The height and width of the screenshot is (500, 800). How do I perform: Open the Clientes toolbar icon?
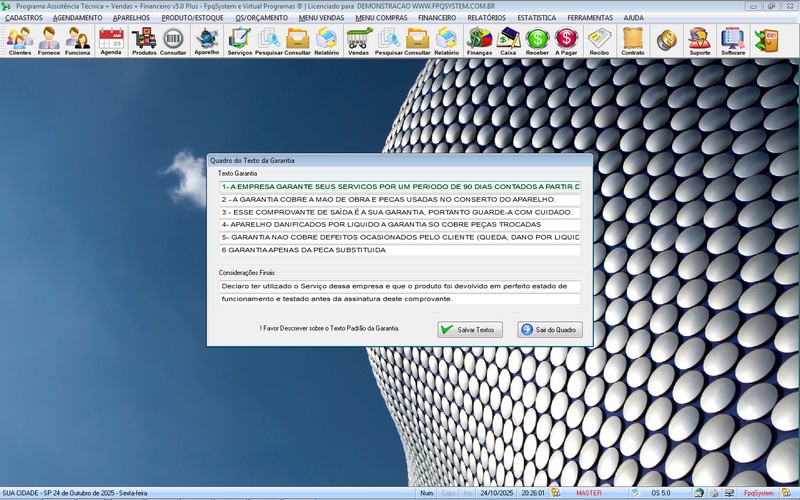tap(20, 41)
